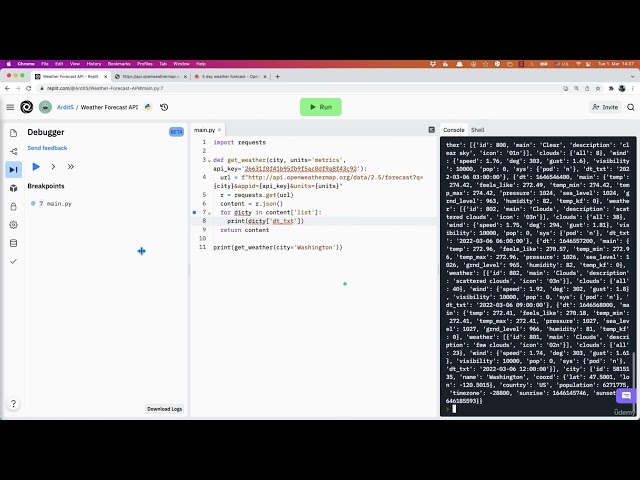This screenshot has width=640, height=480.
Task: Open the ArditS profile link
Action: [x=65, y=107]
